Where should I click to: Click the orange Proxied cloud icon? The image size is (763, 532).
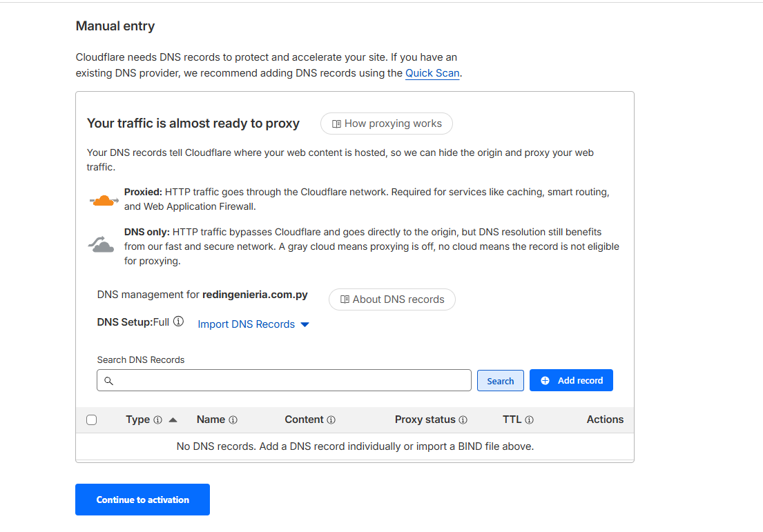pos(104,200)
